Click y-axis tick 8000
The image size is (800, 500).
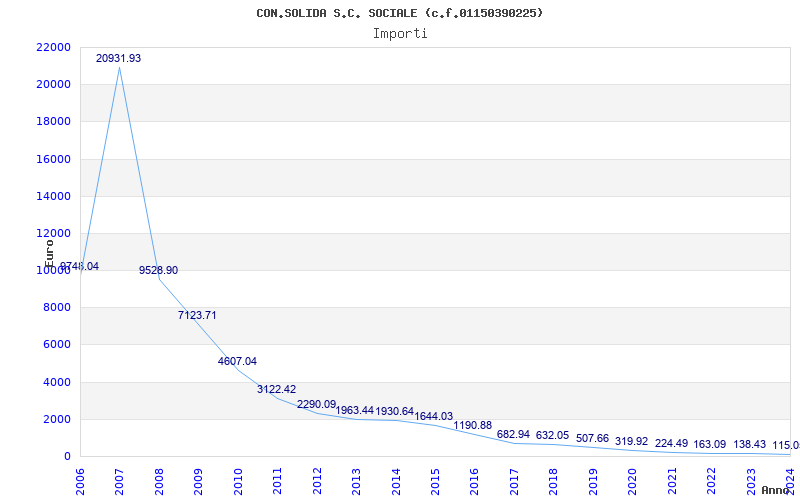[57, 308]
